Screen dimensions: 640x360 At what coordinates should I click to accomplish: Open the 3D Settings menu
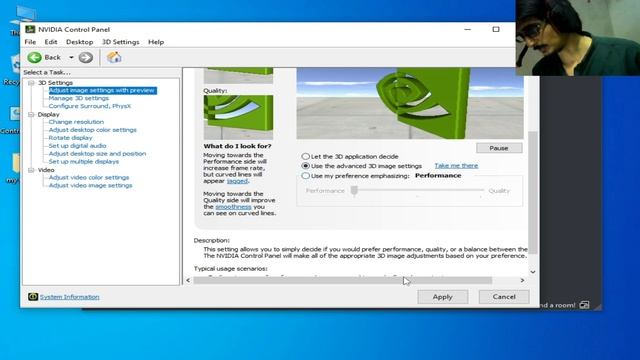click(120, 42)
